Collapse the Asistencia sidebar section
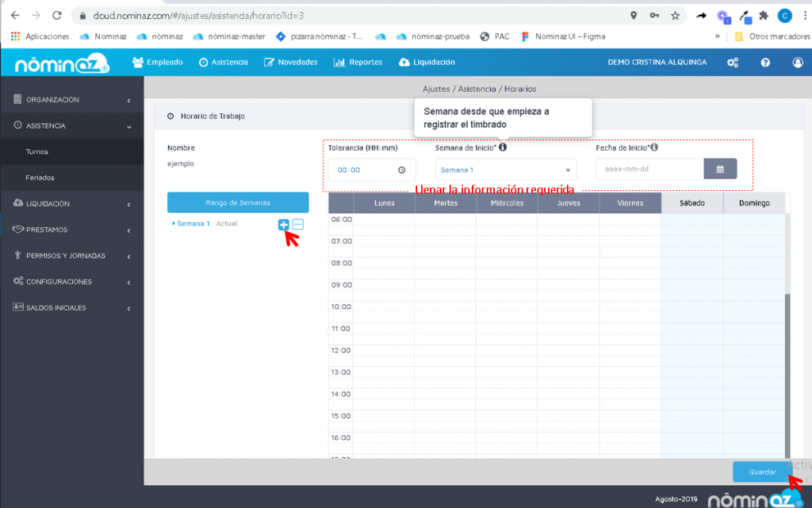The image size is (812, 508). point(72,126)
